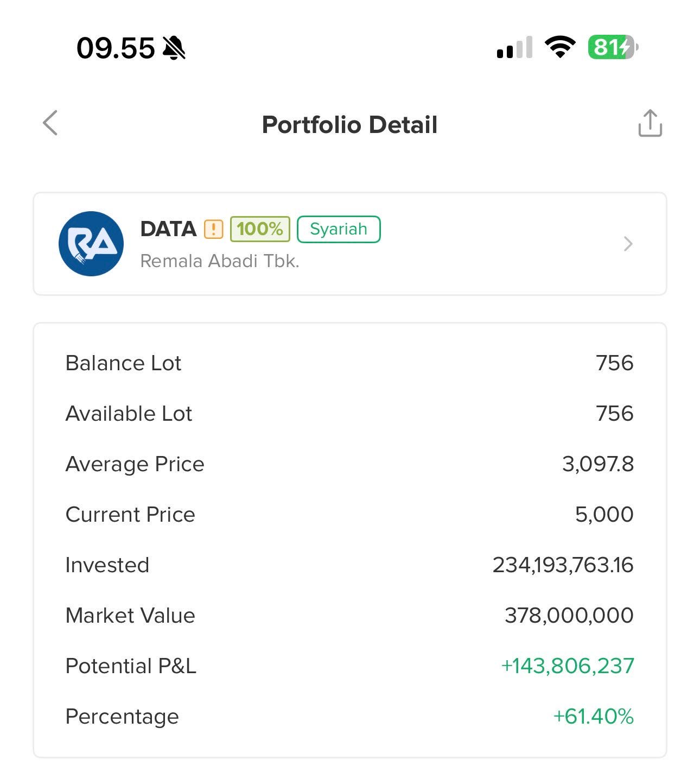
Task: Tap the Portfolio Detail title
Action: [x=349, y=125]
